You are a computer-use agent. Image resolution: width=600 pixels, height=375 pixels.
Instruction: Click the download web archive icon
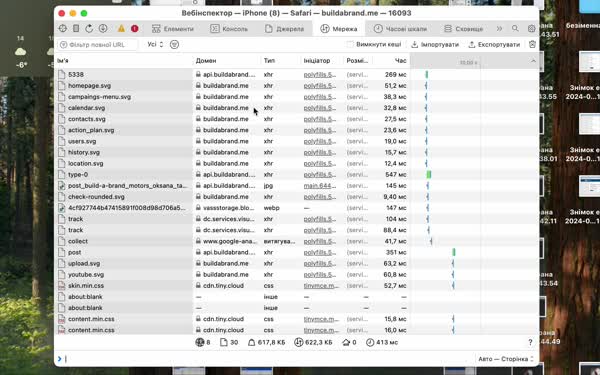(x=103, y=29)
